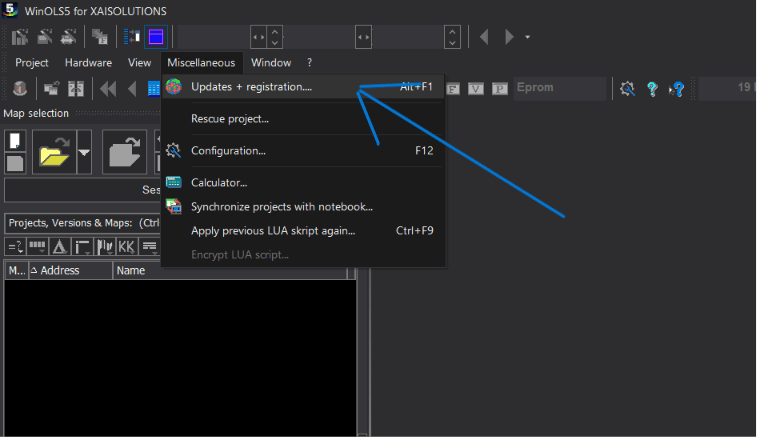Click the Updates globe icon in menu
This screenshot has height=437, width=757.
173,87
